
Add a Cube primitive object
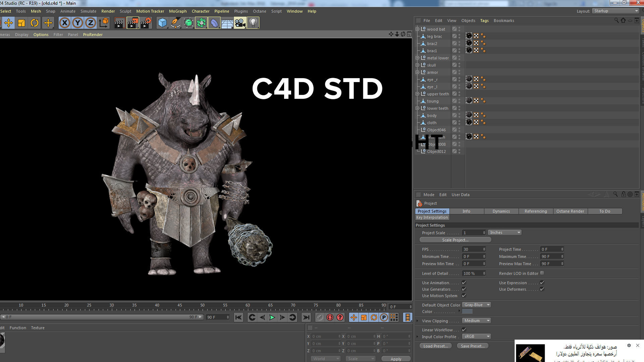coord(162,23)
